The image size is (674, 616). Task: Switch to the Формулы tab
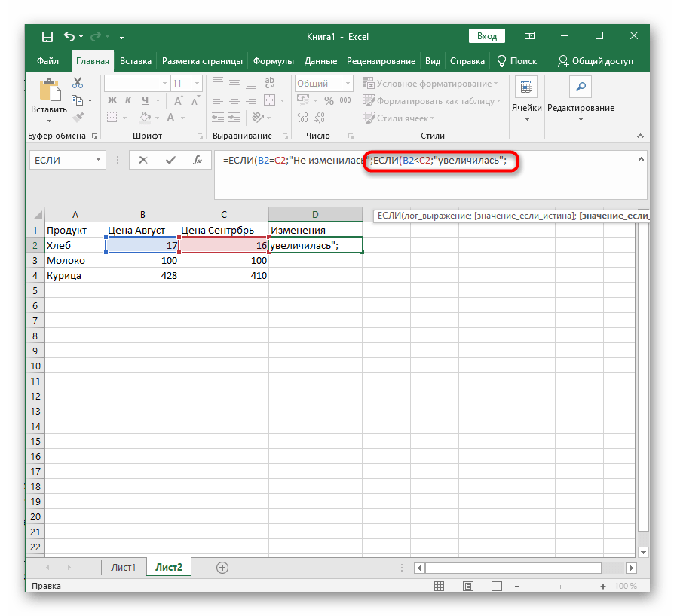tap(274, 61)
